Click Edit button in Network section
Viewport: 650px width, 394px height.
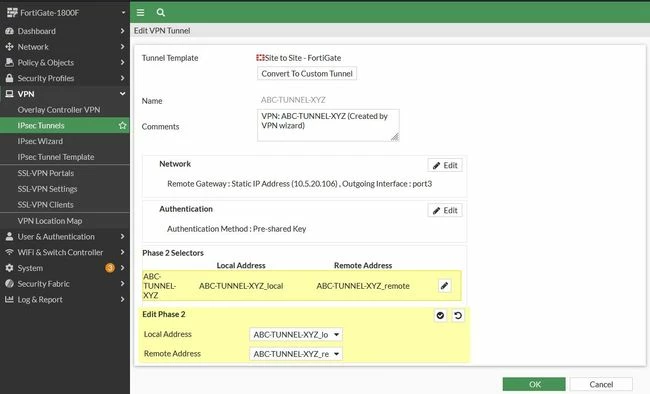445,165
